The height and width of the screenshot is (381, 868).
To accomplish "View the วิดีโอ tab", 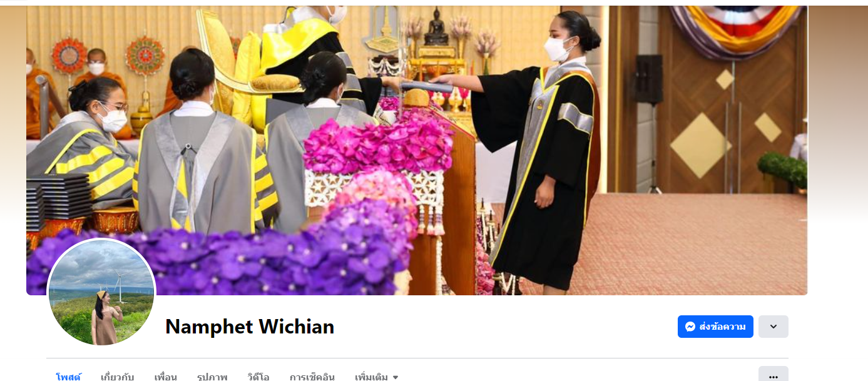I will point(258,377).
